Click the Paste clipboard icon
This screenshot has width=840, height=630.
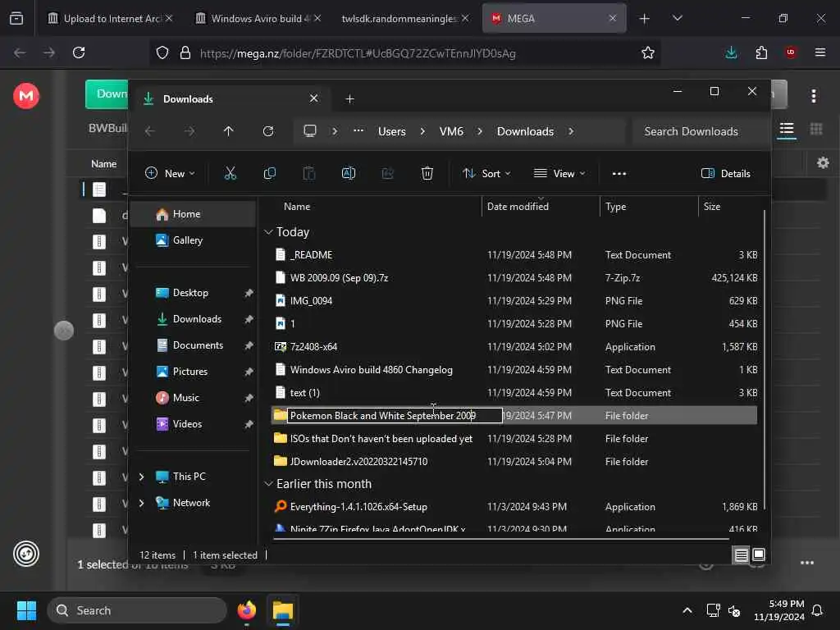pyautogui.click(x=309, y=173)
